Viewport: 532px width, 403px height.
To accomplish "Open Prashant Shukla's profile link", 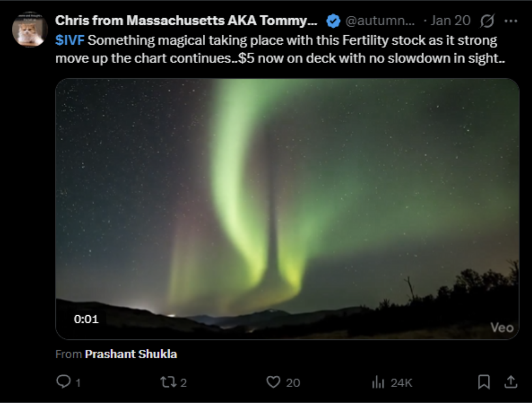I will coord(131,354).
